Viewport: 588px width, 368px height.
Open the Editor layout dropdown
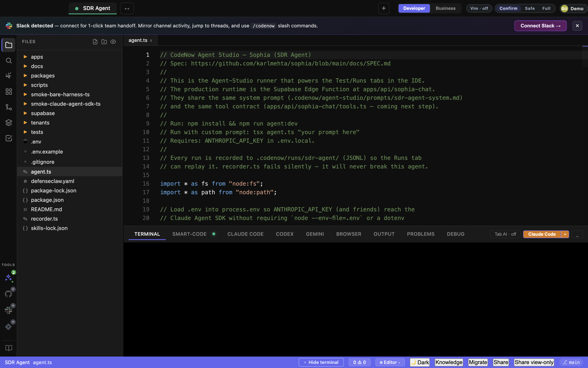point(390,362)
